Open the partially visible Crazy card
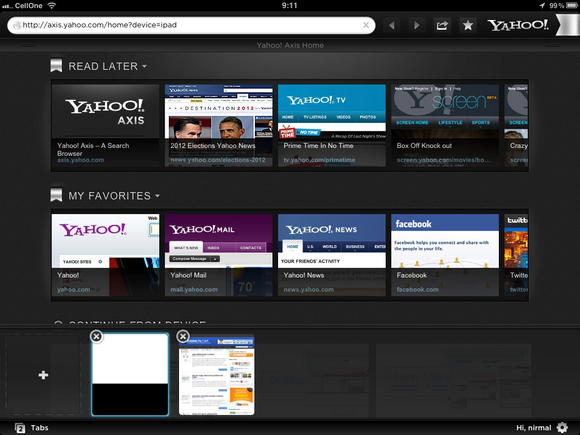The width and height of the screenshot is (580, 435). (516, 125)
